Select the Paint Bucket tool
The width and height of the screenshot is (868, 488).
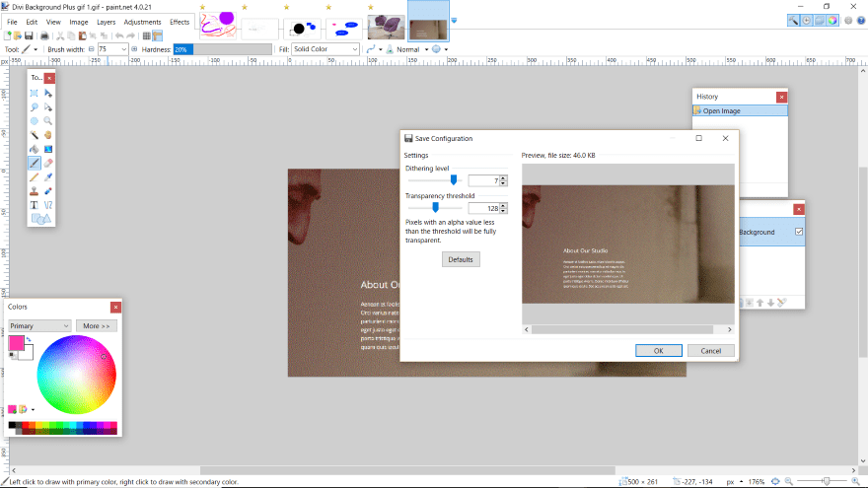(x=34, y=149)
